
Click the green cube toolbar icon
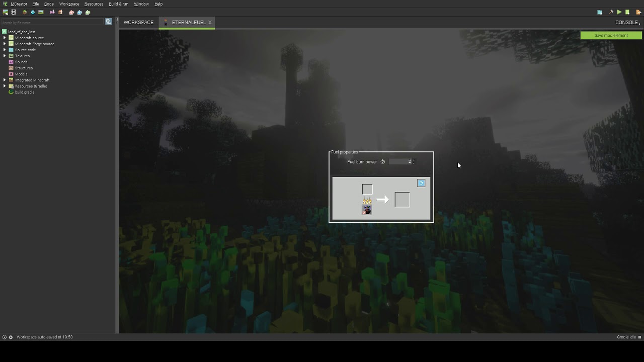coord(88,12)
